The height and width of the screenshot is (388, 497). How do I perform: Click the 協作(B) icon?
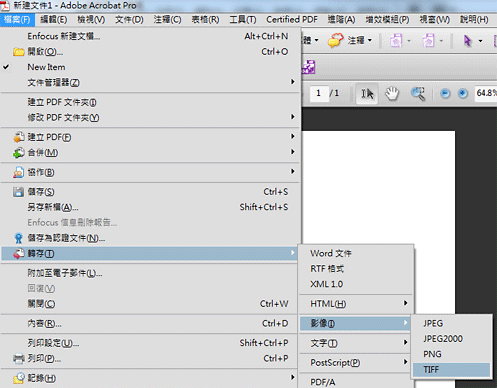[19, 172]
